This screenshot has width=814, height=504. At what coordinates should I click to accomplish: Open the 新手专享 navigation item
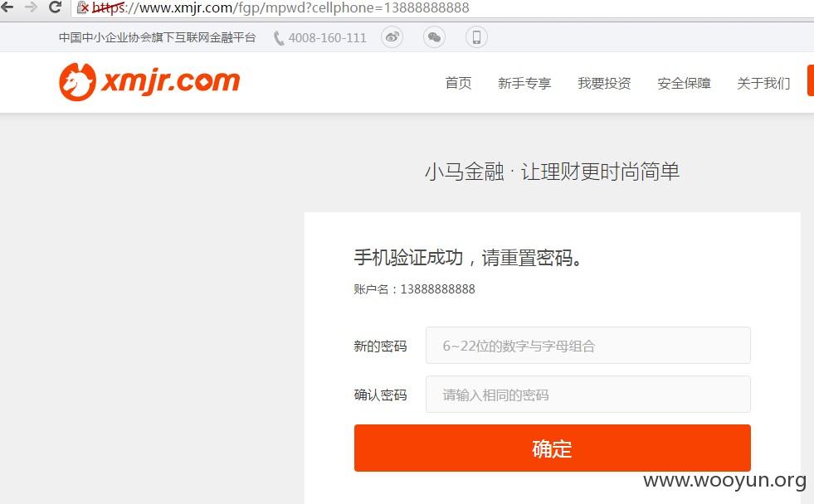click(524, 83)
